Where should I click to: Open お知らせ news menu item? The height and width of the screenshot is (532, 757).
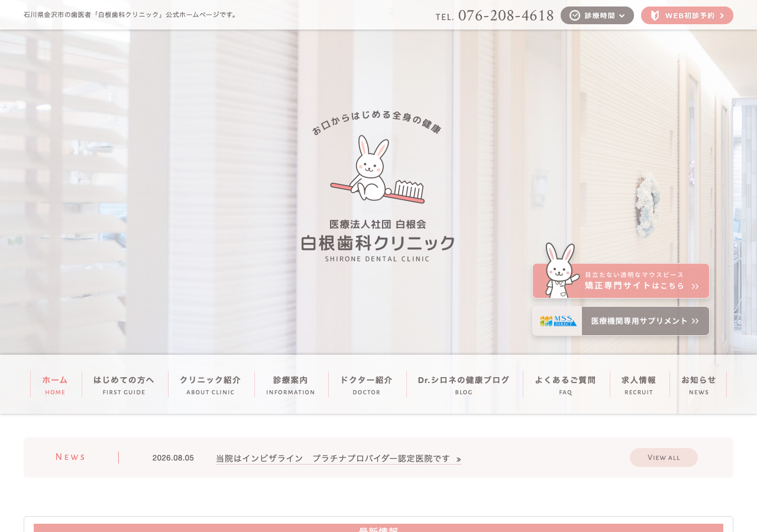coord(699,384)
